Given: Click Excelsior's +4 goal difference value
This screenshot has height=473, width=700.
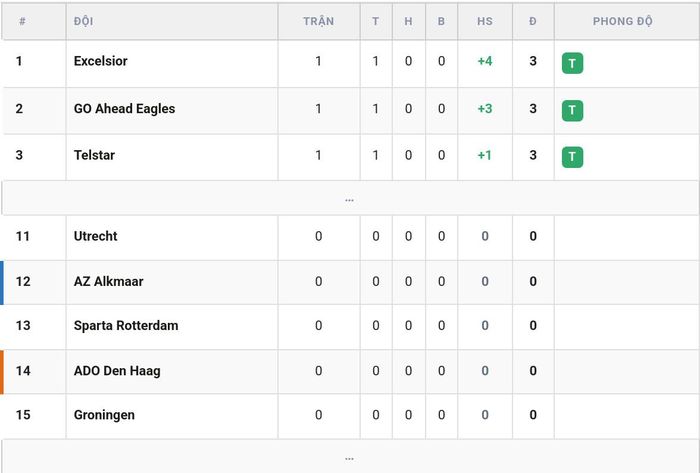Looking at the screenshot, I should pos(485,61).
